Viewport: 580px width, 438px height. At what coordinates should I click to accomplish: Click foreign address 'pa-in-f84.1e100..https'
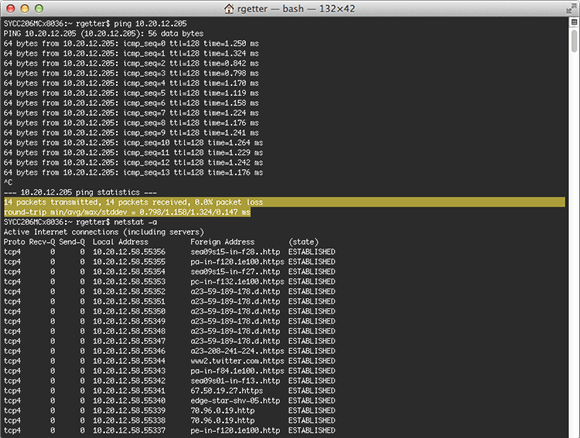click(x=237, y=371)
